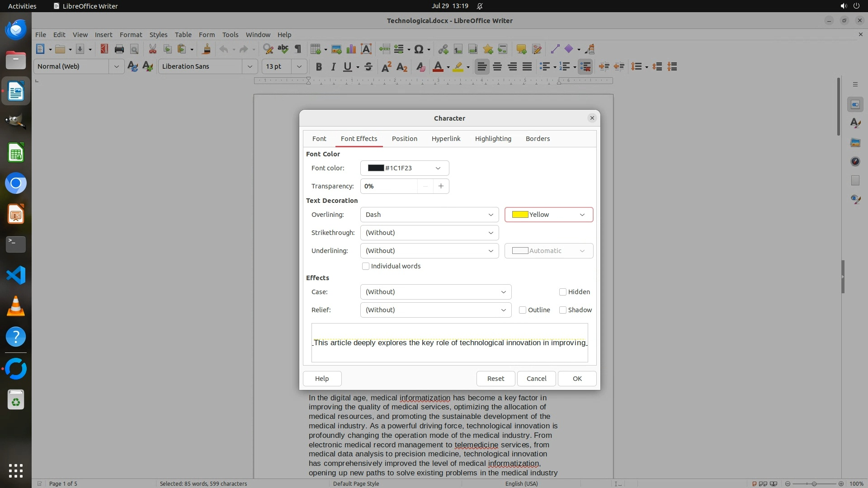Click the Reset button

pos(495,379)
